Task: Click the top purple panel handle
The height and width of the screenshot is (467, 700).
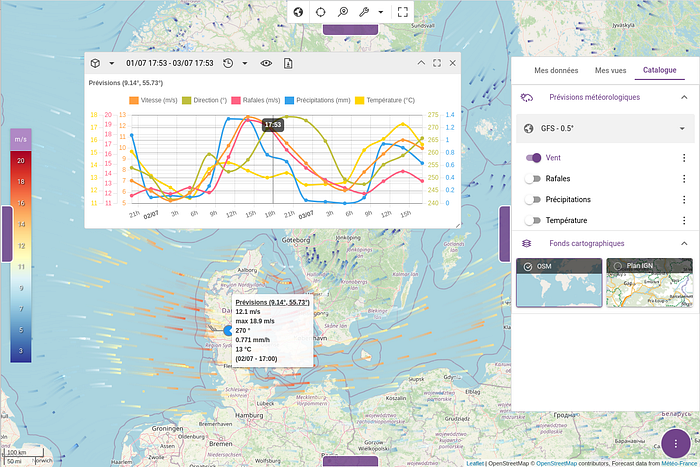Action: 350,29
